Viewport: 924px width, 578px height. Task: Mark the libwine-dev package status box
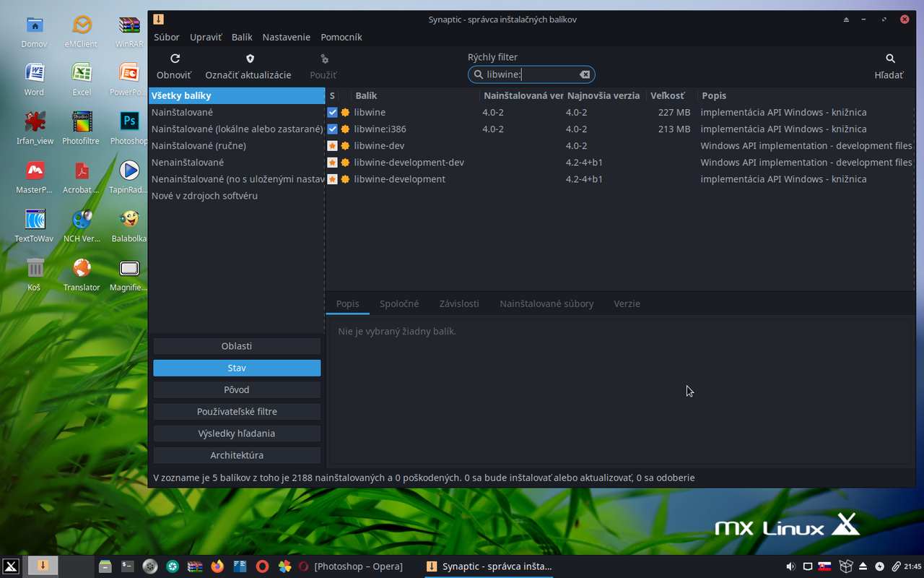click(x=332, y=146)
